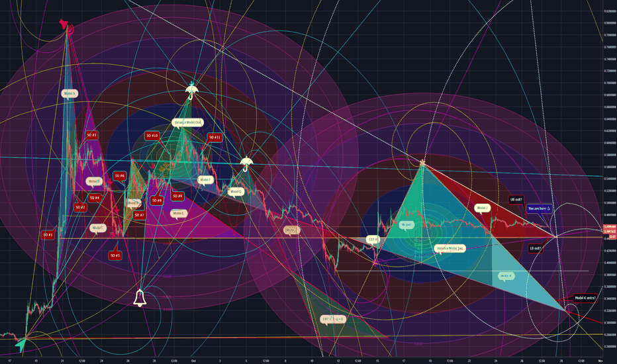Select the 'LB exit?' callout

coord(536,248)
